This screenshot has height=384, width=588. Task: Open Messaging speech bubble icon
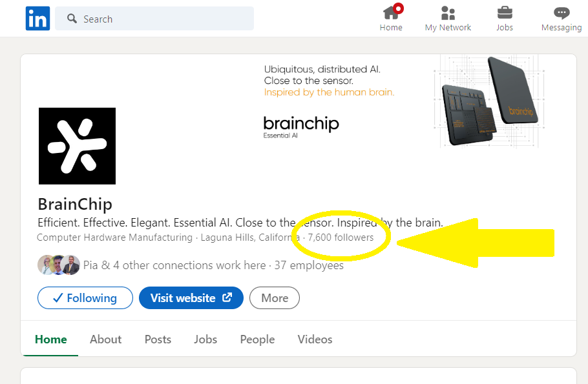point(562,13)
